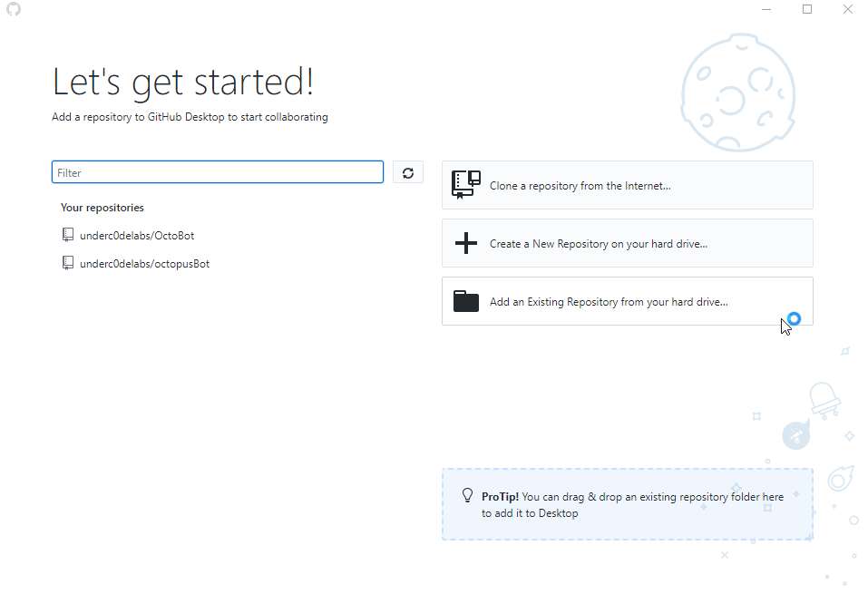Choose Create a New Repository on your hard drive
Image resolution: width=868 pixels, height=594 pixels.
(628, 244)
